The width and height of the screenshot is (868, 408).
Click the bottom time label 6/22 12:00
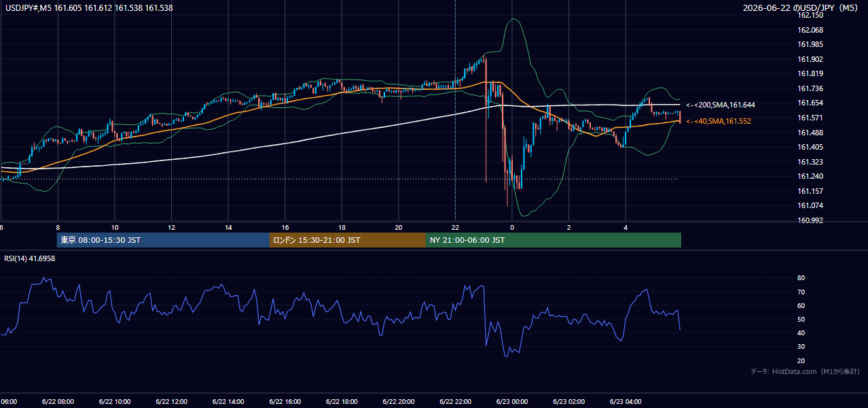point(171,402)
